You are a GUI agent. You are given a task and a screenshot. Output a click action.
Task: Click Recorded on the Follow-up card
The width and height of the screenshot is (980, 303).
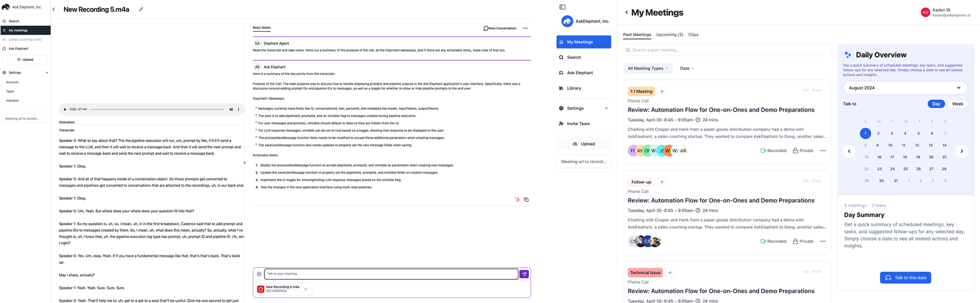tap(773, 242)
